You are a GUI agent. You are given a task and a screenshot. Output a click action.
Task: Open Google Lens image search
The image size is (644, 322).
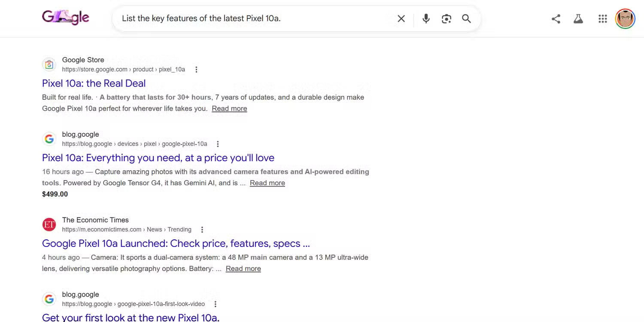click(x=446, y=18)
